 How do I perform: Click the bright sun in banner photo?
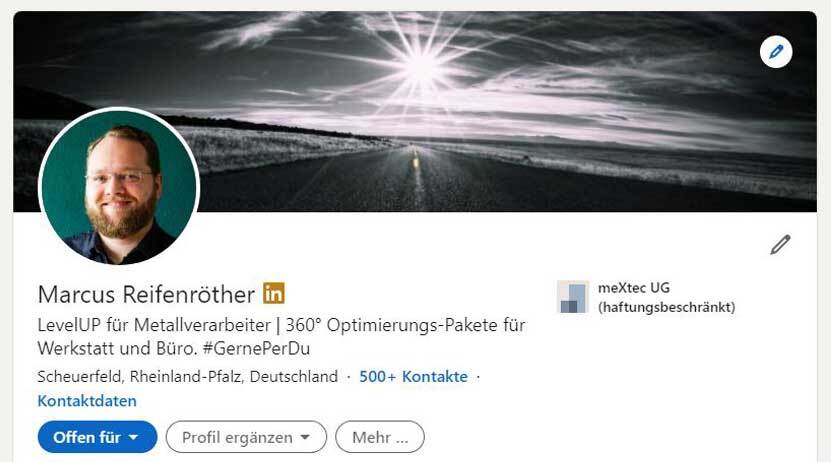pos(421,67)
